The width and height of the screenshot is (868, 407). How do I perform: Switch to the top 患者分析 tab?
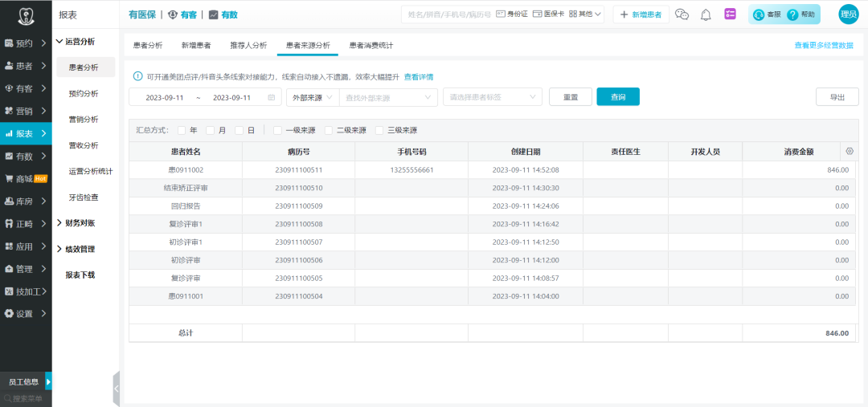pos(148,46)
